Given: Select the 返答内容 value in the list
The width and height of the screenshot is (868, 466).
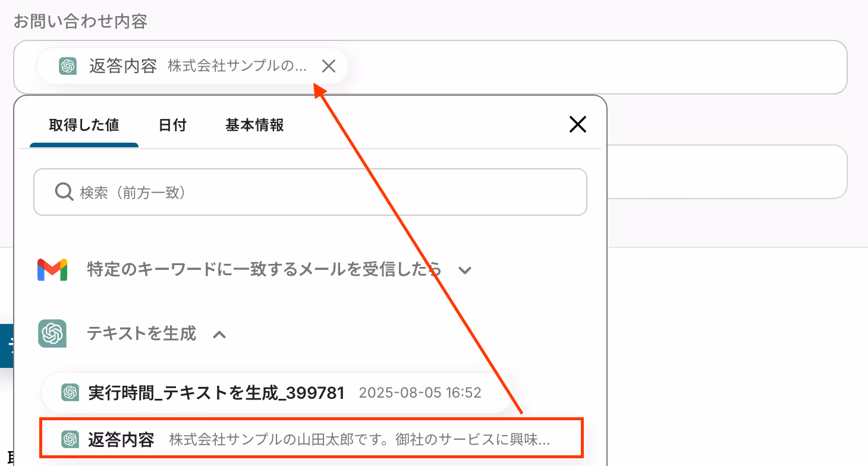Looking at the screenshot, I should tap(312, 438).
